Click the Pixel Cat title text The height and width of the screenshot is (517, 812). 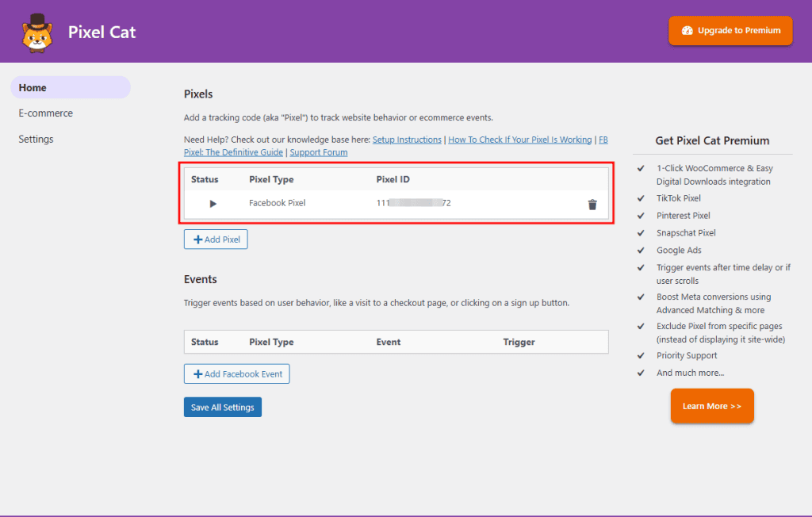tap(102, 33)
